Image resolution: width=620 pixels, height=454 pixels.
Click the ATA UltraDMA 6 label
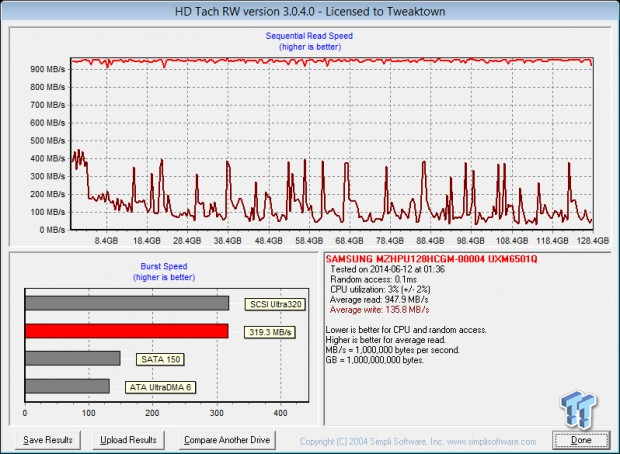160,387
